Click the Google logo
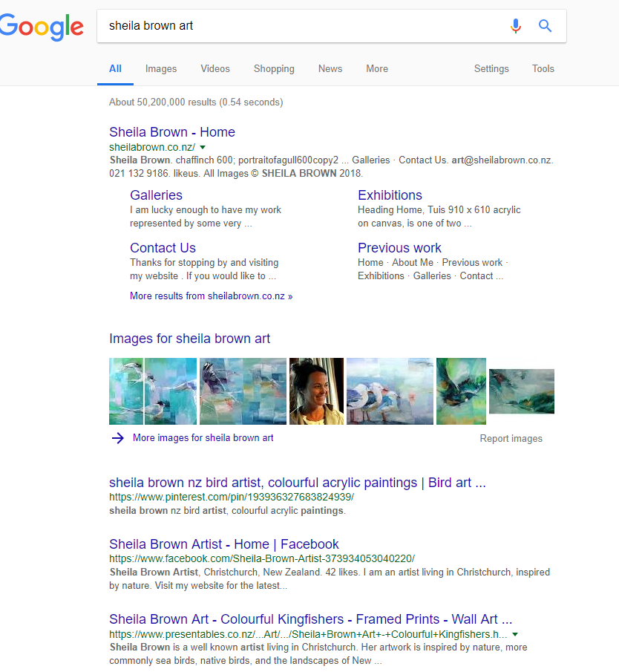 tap(42, 27)
